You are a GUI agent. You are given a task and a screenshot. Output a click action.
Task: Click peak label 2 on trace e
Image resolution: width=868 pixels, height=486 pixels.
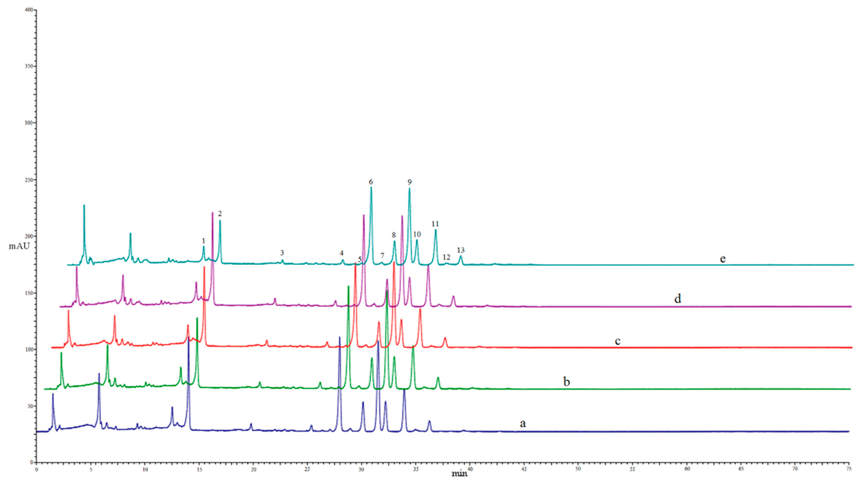pyautogui.click(x=220, y=214)
